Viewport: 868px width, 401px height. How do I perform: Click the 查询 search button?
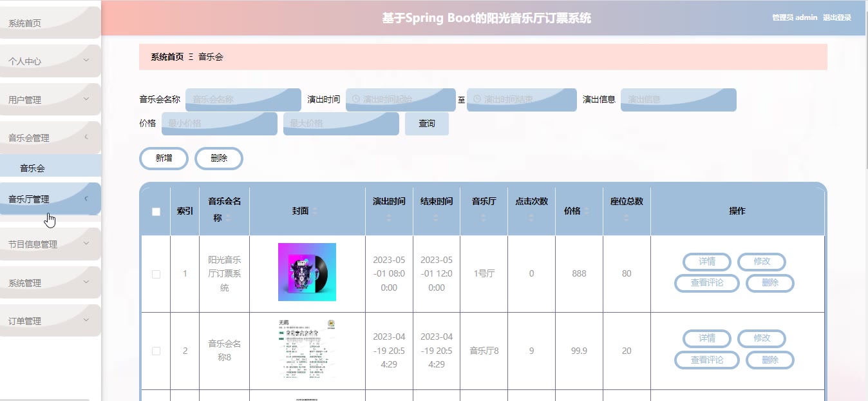[x=427, y=124]
